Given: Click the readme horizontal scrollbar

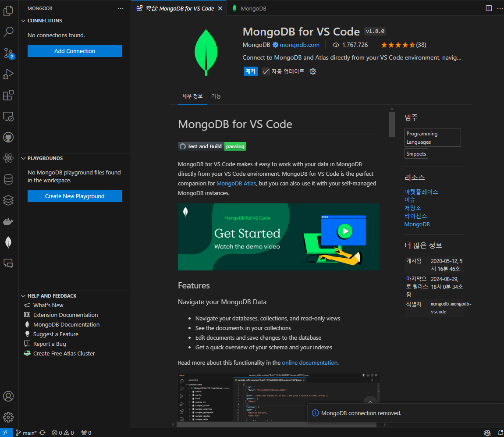Looking at the screenshot, I should (x=277, y=424).
